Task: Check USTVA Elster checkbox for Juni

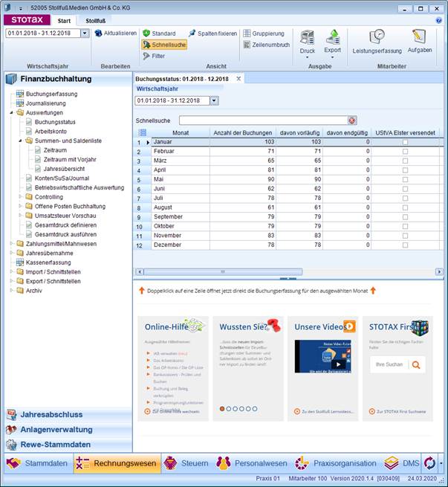Action: pyautogui.click(x=405, y=189)
